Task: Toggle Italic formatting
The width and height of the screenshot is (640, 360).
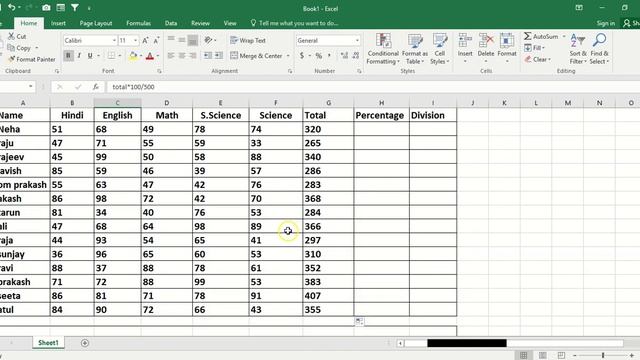Action: click(79, 56)
